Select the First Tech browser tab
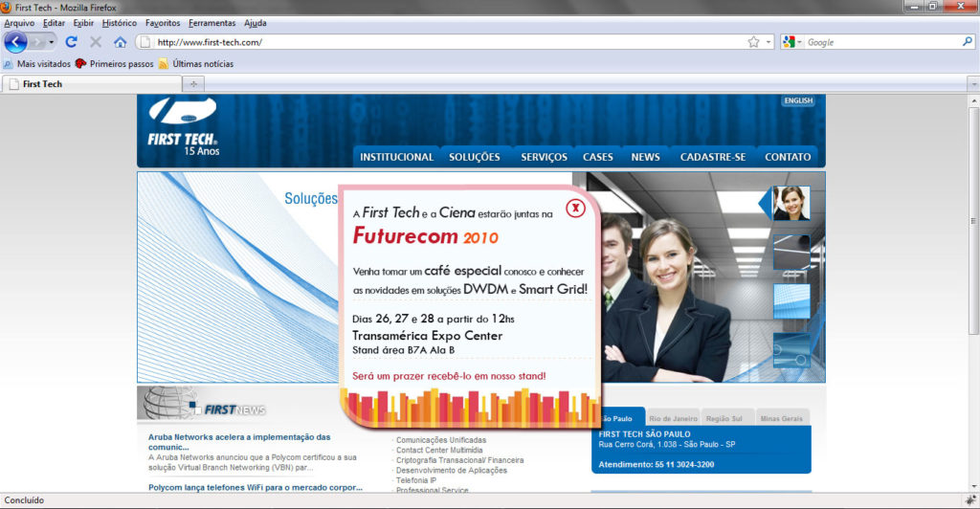Image resolution: width=980 pixels, height=509 pixels. [x=92, y=83]
